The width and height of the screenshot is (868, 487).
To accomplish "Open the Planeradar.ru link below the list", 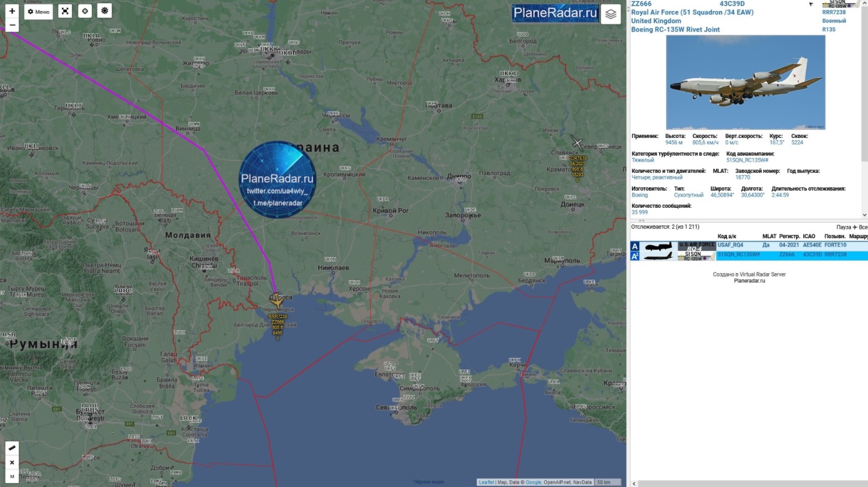I will pyautogui.click(x=750, y=281).
